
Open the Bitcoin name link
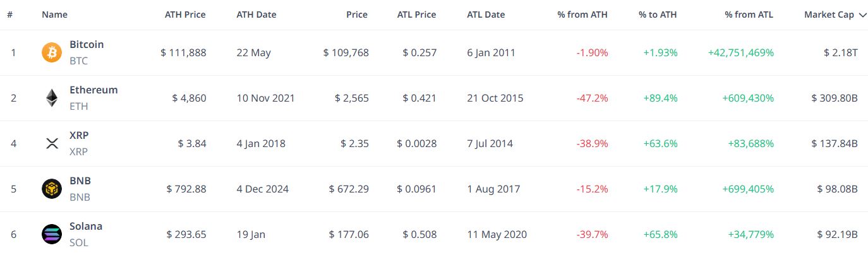pyautogui.click(x=87, y=45)
